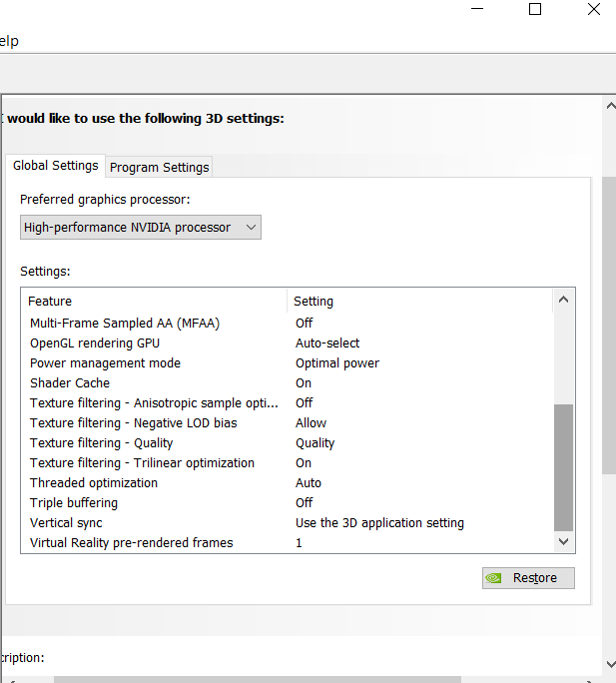Image resolution: width=616 pixels, height=683 pixels.
Task: Select Trilinear optimization row
Action: [287, 463]
